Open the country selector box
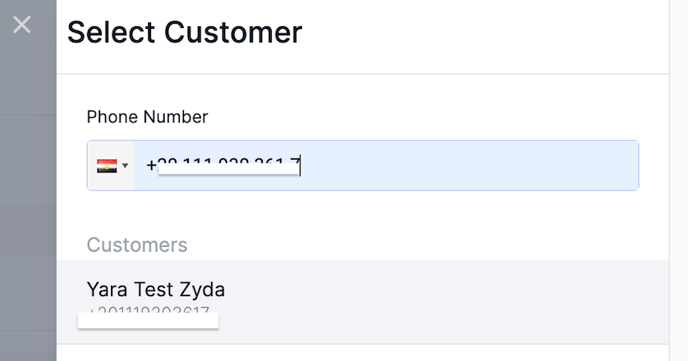The image size is (688, 361). pos(111,165)
